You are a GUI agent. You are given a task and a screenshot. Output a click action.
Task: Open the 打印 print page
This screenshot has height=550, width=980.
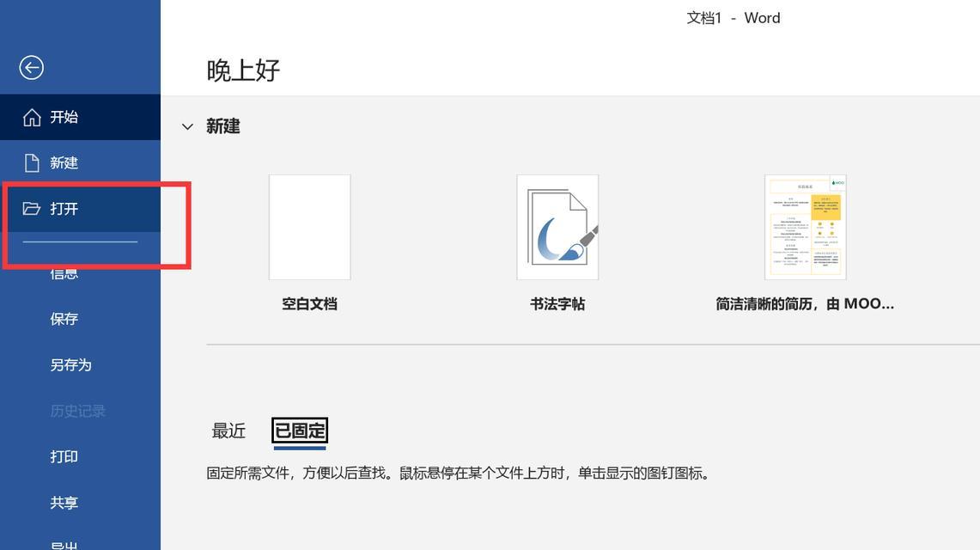coord(64,456)
